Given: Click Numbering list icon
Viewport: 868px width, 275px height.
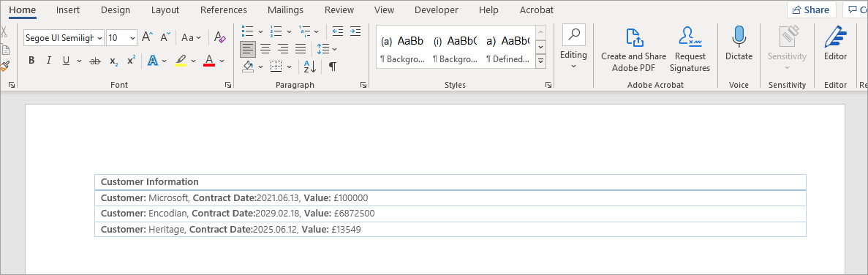Looking at the screenshot, I should click(x=276, y=31).
